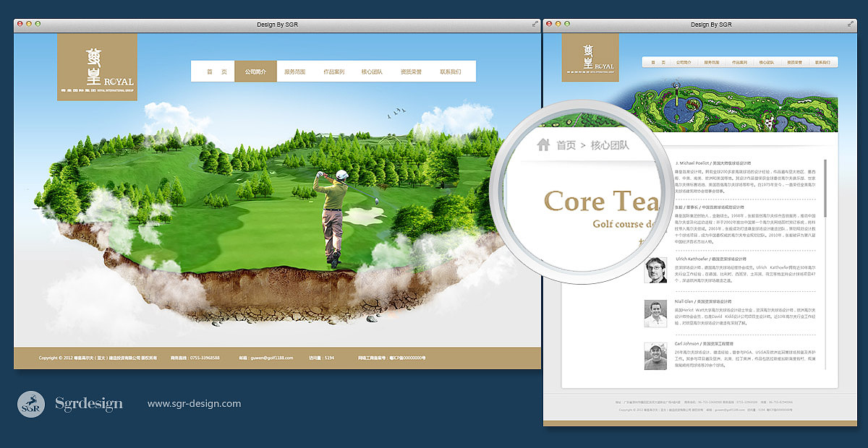Open 作品案例 in left window navigation
The height and width of the screenshot is (448, 868).
click(x=334, y=72)
